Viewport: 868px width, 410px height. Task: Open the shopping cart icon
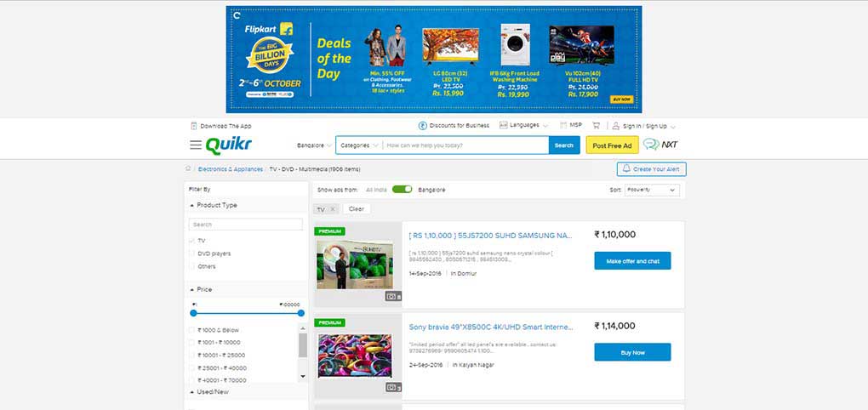pos(597,126)
